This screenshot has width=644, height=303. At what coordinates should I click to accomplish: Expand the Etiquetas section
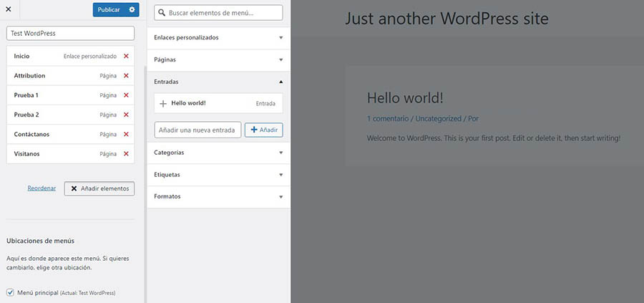pyautogui.click(x=280, y=174)
